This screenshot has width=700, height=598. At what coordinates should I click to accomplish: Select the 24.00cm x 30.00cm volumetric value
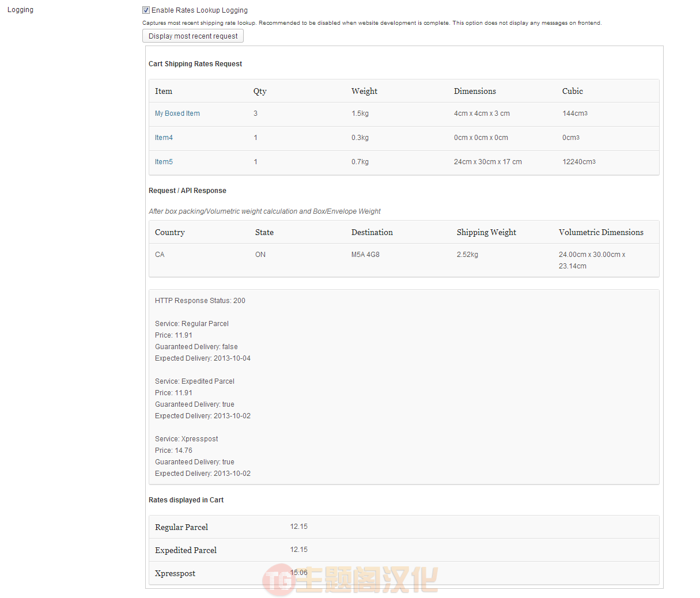[x=592, y=260]
